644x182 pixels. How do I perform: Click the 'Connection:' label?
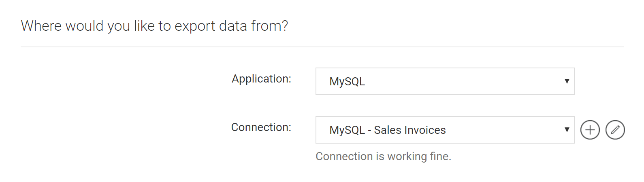click(x=261, y=127)
